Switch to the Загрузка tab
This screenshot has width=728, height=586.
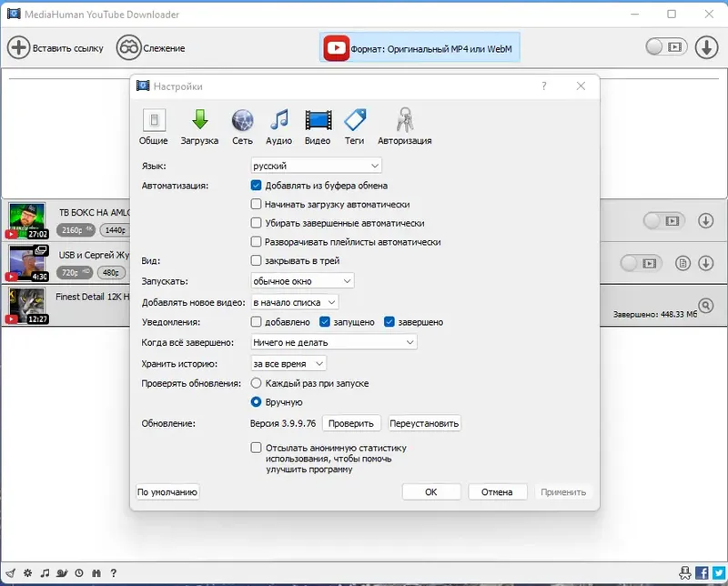tap(199, 126)
